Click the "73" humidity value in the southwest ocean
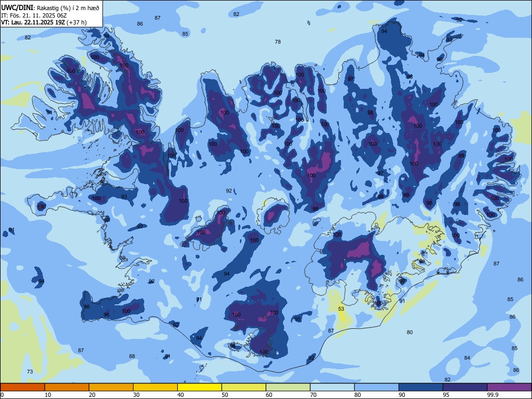This screenshot has height=399, width=532. [30, 371]
